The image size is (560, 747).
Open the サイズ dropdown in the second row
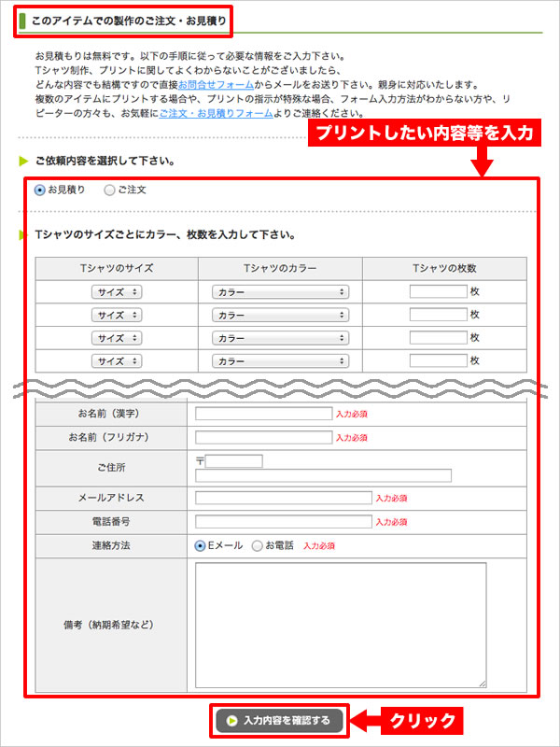pos(117,315)
